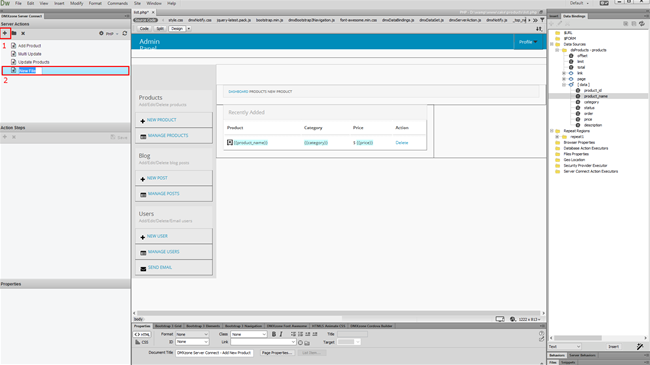The image size is (650, 365).
Task: Open the Text binding target dropdown
Action: click(x=565, y=347)
